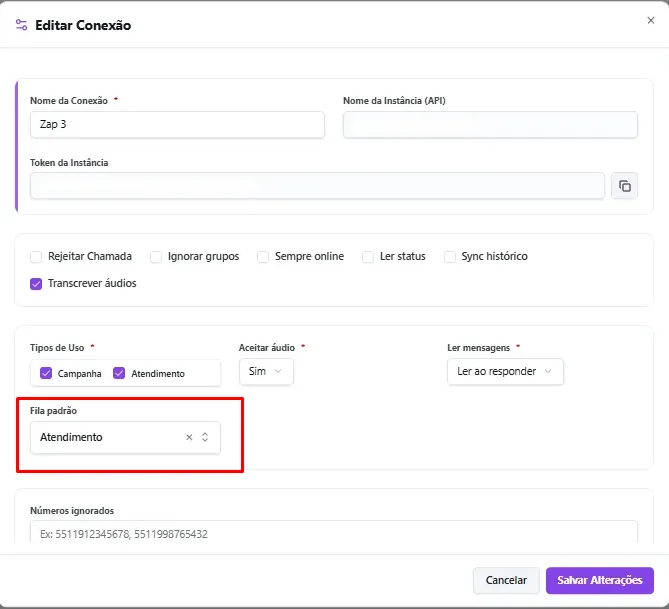Click the Números ignorados input
Viewport: 669px width, 609px height.
pyautogui.click(x=334, y=533)
